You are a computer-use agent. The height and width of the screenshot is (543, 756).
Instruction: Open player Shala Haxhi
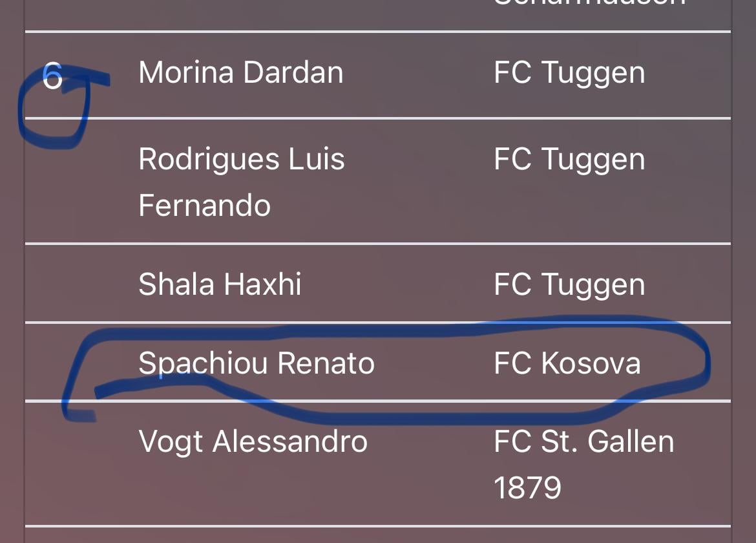click(x=220, y=284)
